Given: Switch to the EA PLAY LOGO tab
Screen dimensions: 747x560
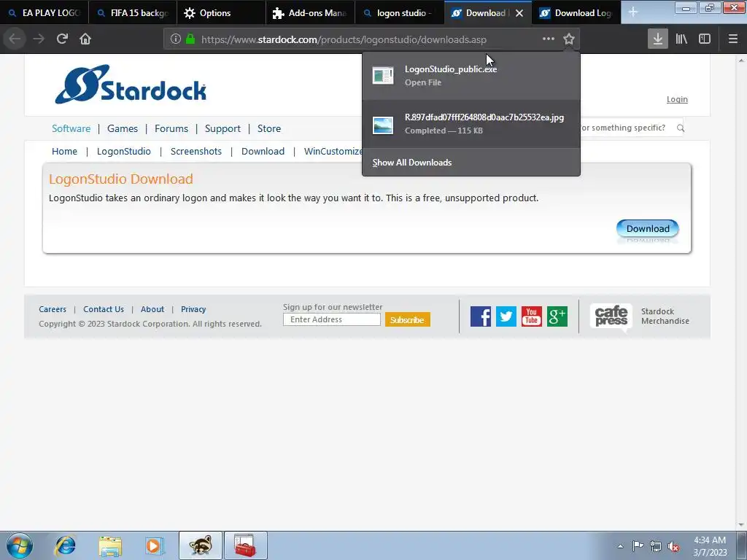Looking at the screenshot, I should (x=44, y=13).
